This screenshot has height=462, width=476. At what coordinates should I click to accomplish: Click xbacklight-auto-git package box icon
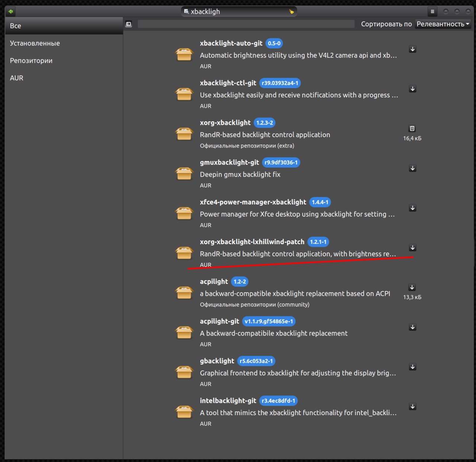pos(184,55)
